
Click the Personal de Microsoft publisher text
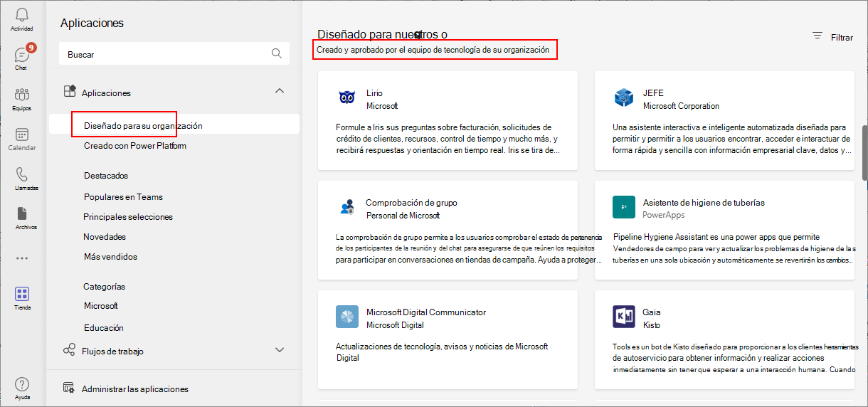403,216
